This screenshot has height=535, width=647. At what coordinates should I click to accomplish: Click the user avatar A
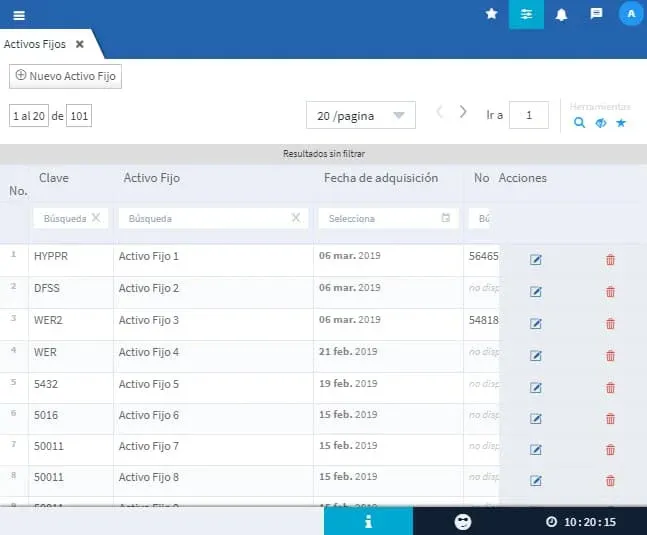[x=630, y=14]
